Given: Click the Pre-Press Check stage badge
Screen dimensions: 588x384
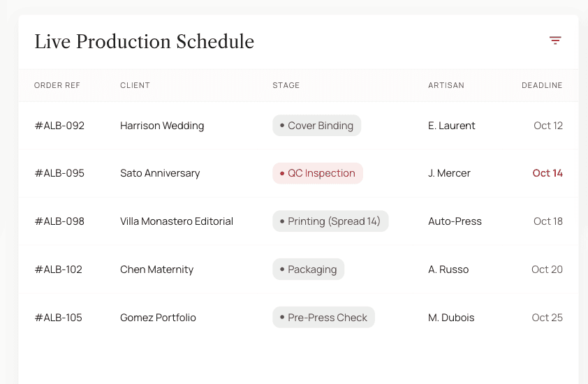Looking at the screenshot, I should tap(323, 317).
